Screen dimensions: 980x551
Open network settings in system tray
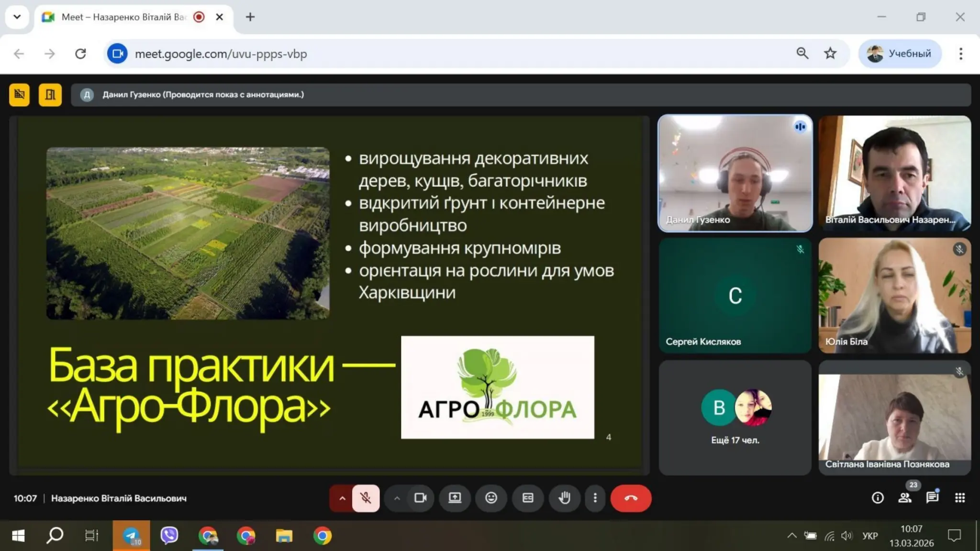pyautogui.click(x=830, y=536)
